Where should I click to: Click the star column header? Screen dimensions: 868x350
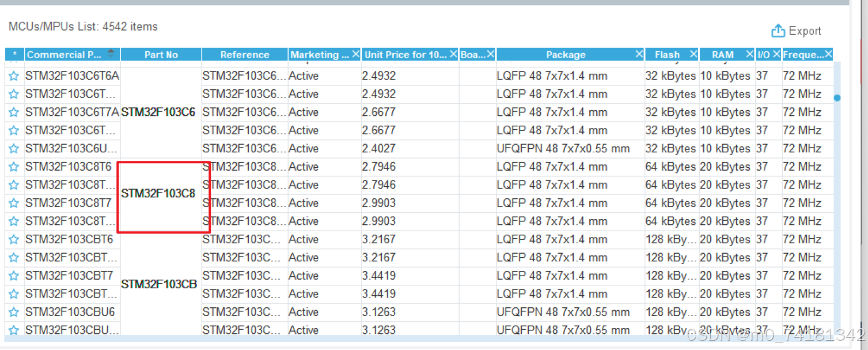14,55
